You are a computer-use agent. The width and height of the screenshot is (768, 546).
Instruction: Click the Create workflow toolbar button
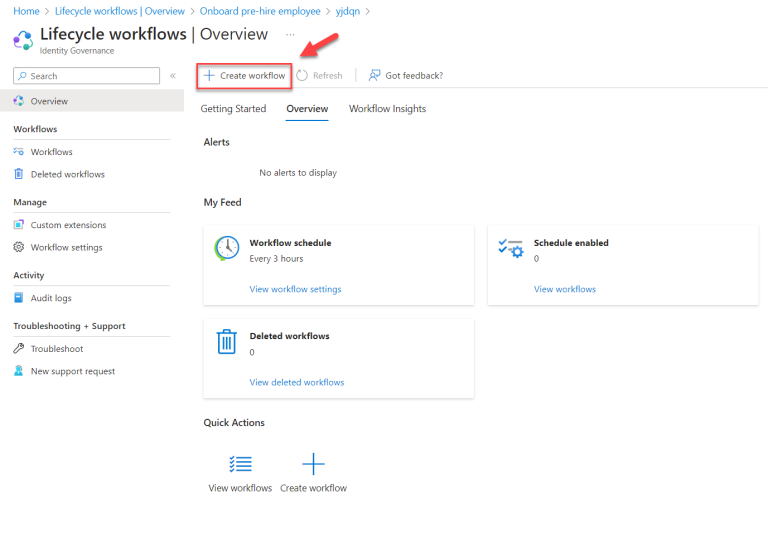244,76
